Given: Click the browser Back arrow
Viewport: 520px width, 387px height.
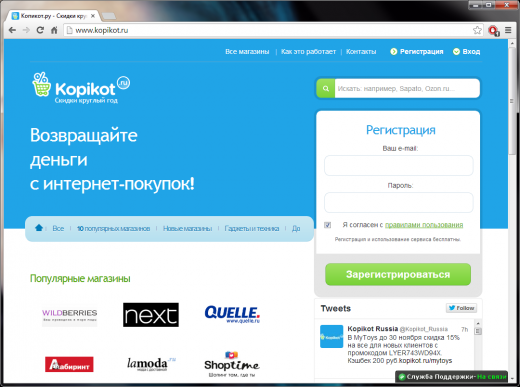Looking at the screenshot, I should [12, 30].
